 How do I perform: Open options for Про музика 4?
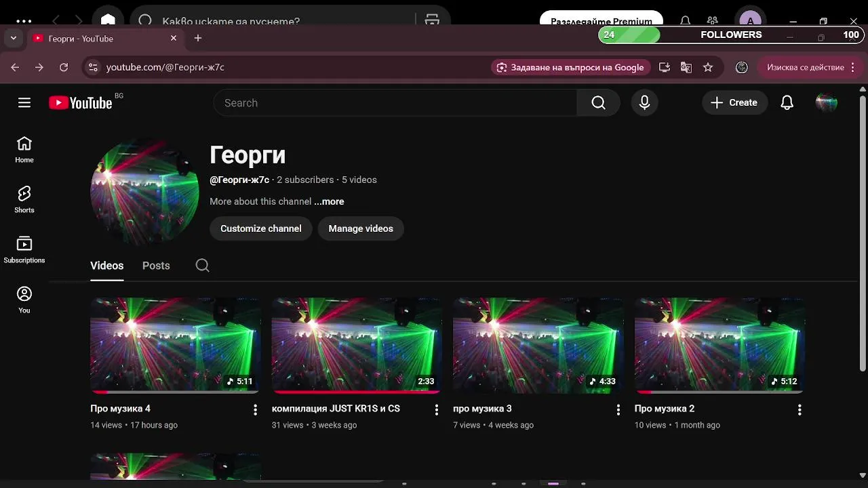255,409
